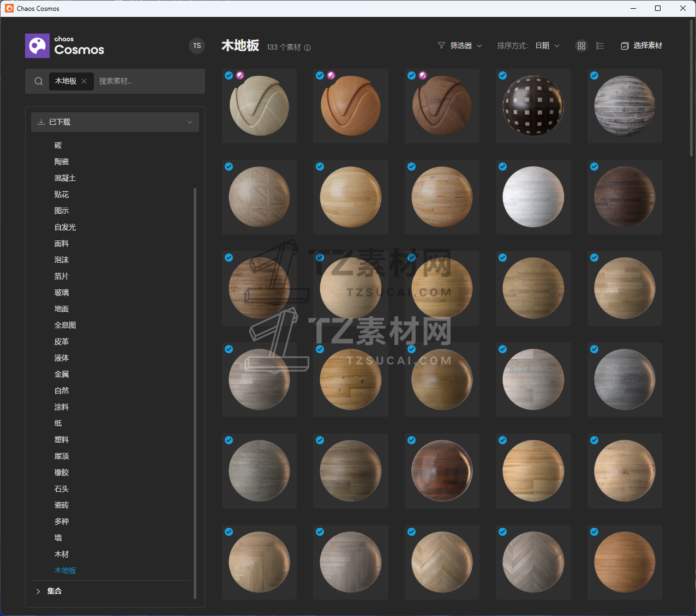Screen dimensions: 696x616
Task: Open the 已下载 dropdown
Action: (115, 122)
